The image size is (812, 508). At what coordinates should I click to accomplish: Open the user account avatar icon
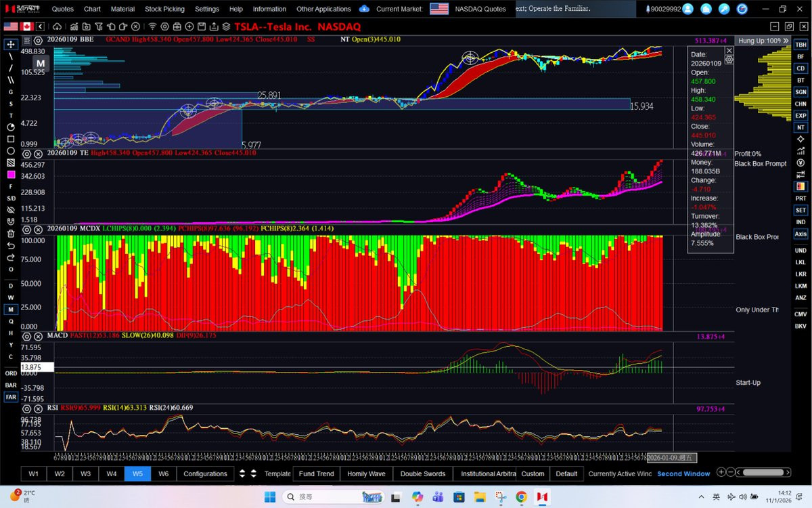point(688,9)
